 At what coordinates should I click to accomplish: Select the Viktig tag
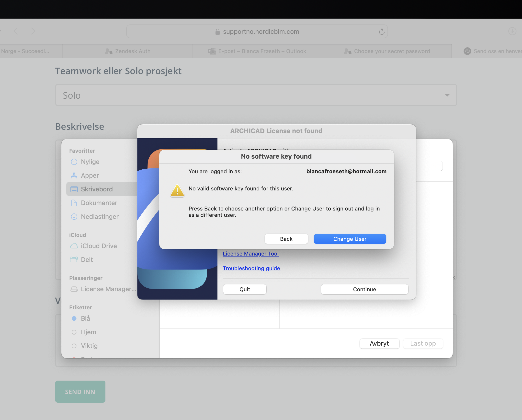pos(89,346)
